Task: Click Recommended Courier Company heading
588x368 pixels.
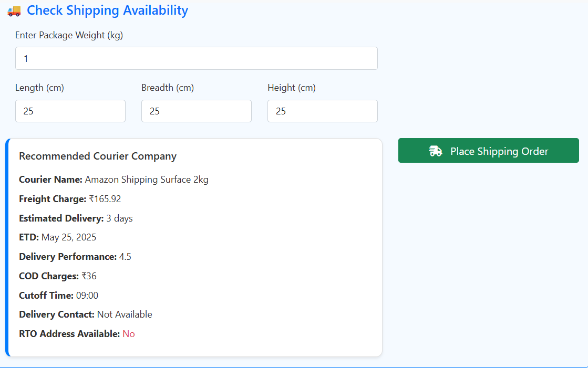Action: click(x=98, y=156)
